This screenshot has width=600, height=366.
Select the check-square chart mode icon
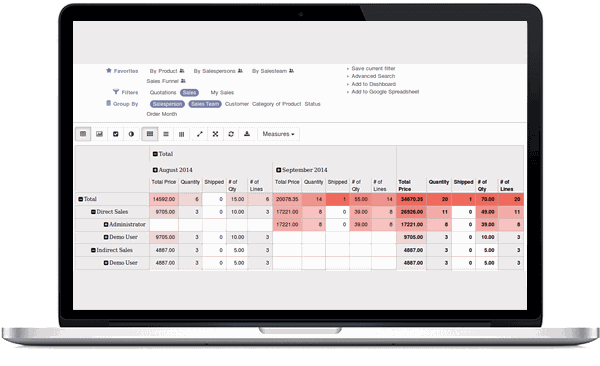pos(116,134)
